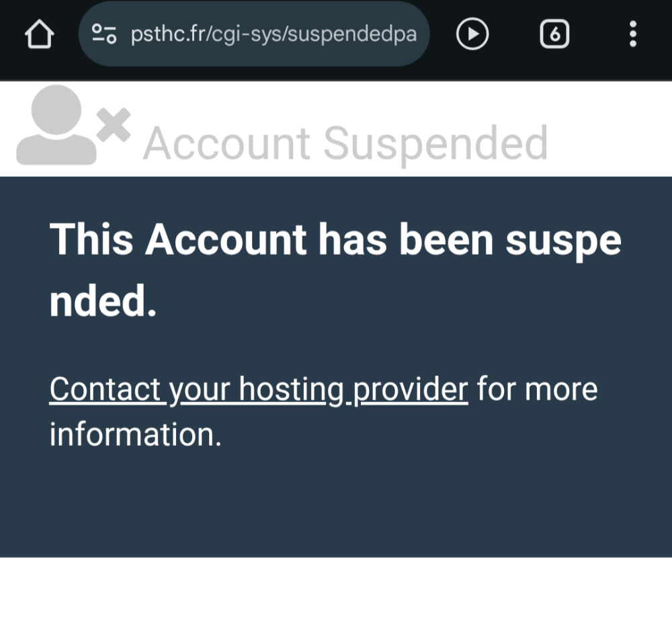Click the blank white area beneath the blue panel

tap(335, 592)
